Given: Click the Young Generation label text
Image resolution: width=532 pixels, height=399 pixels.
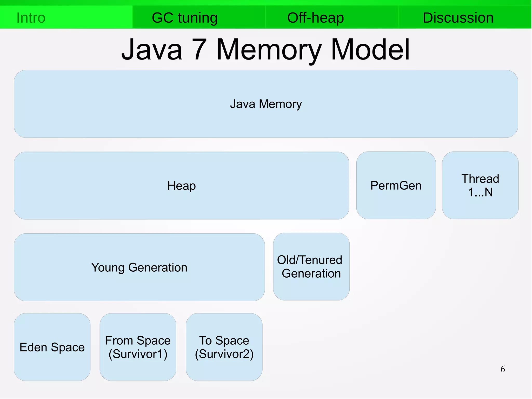Looking at the screenshot, I should 139,267.
